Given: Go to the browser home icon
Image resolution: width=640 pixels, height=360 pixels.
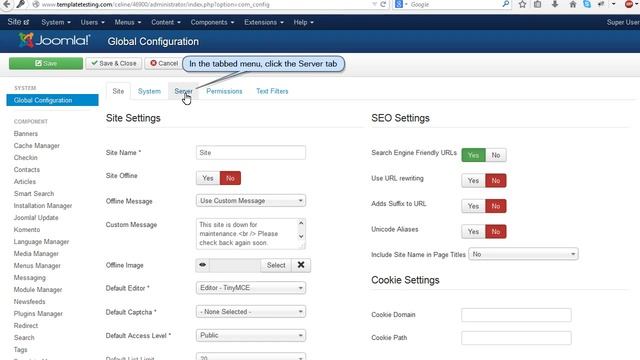Looking at the screenshot, I should tap(573, 4).
